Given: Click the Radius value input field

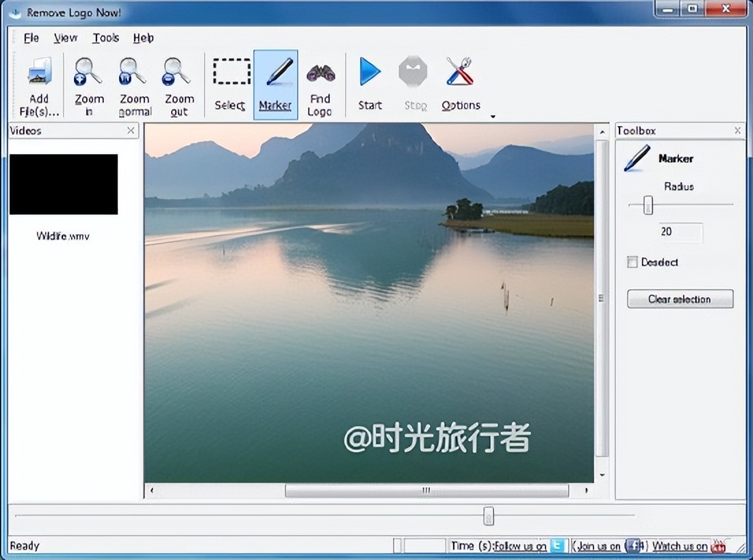Looking at the screenshot, I should (680, 232).
